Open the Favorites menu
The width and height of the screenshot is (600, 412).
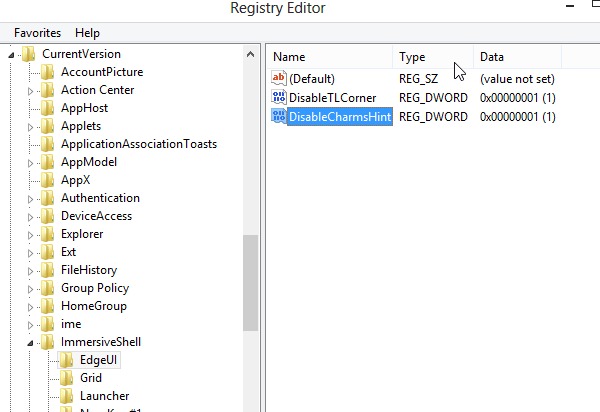pyautogui.click(x=37, y=33)
